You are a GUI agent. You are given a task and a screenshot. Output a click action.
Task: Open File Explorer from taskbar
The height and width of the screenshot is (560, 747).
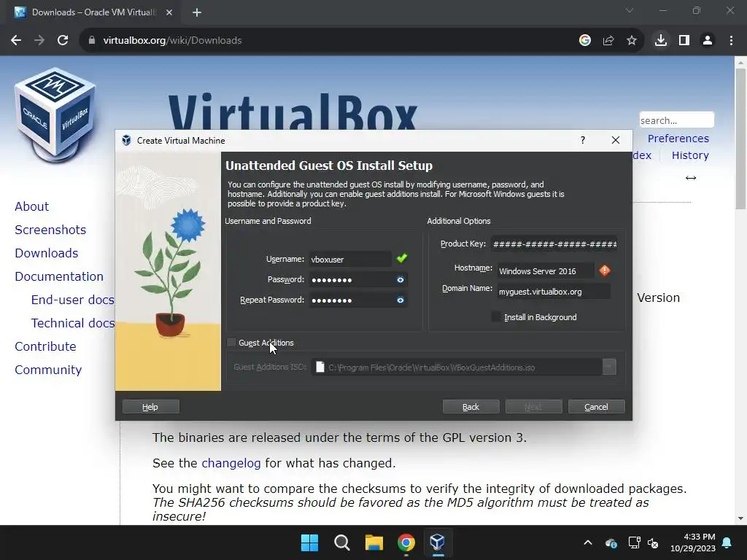[374, 542]
